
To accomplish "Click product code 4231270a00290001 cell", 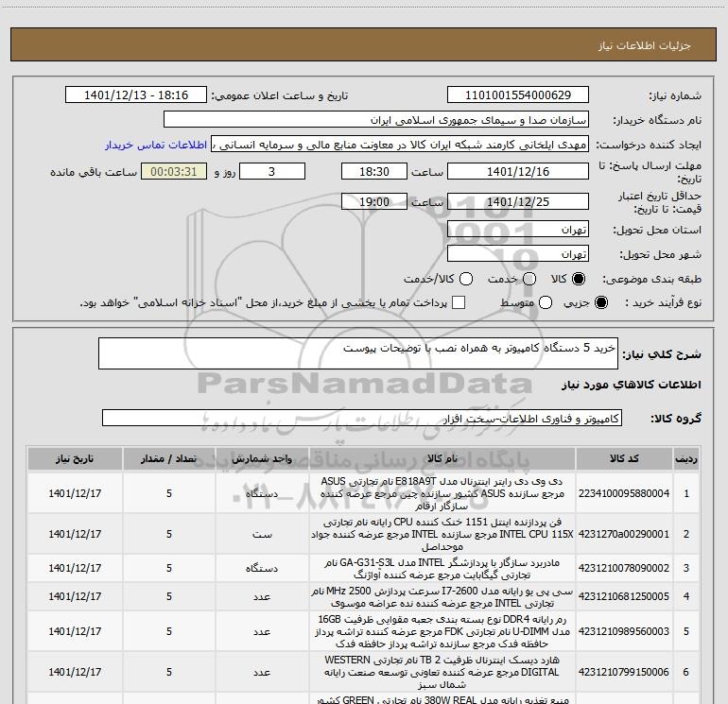I will (624, 534).
